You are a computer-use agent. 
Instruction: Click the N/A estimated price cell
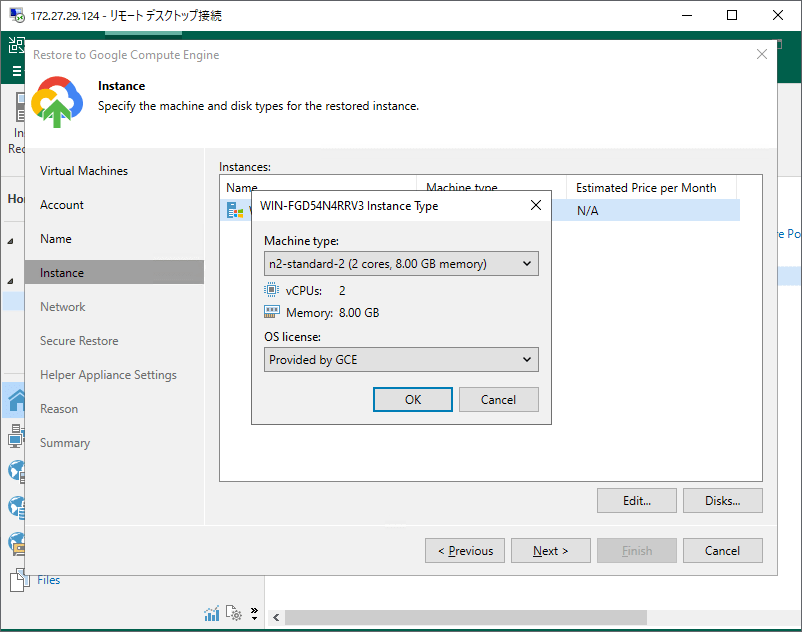tap(588, 211)
